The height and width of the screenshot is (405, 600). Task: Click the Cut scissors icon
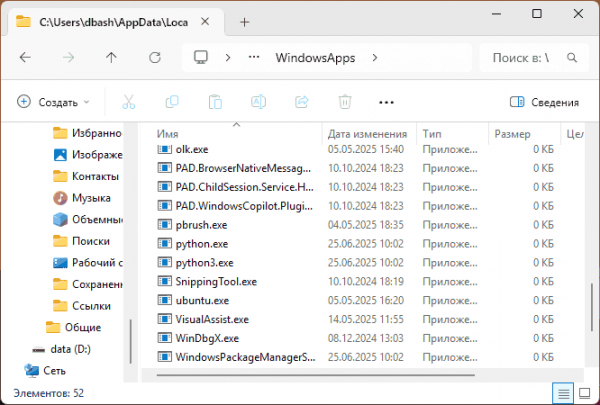129,102
